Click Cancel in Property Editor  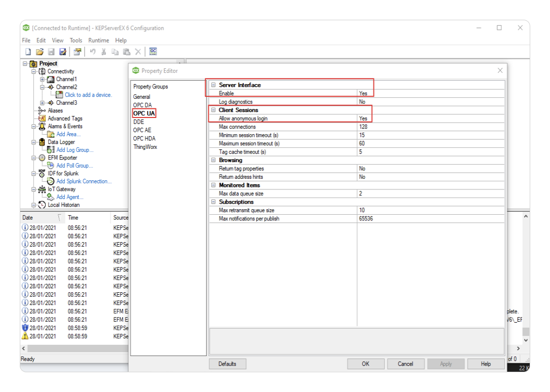coord(406,364)
